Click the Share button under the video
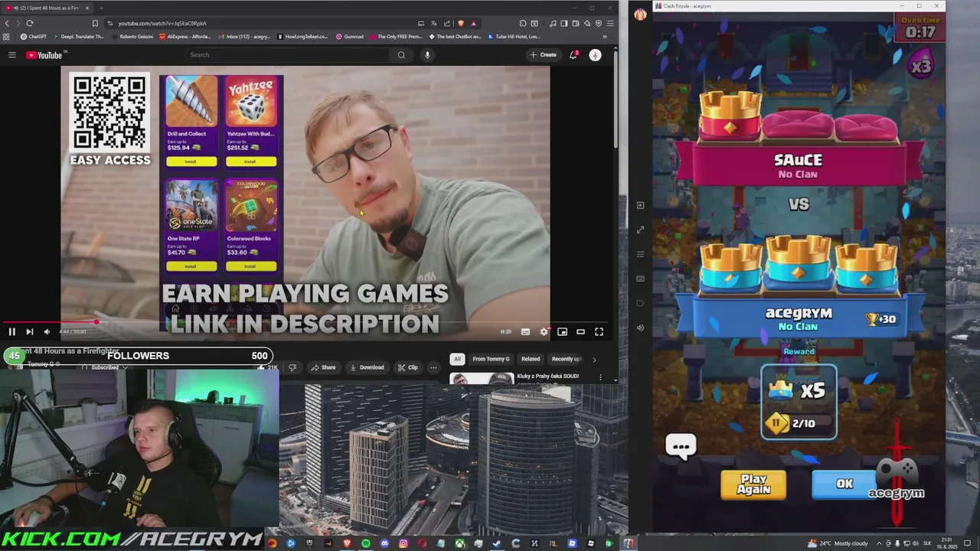Screen dimensions: 980x551 point(323,367)
